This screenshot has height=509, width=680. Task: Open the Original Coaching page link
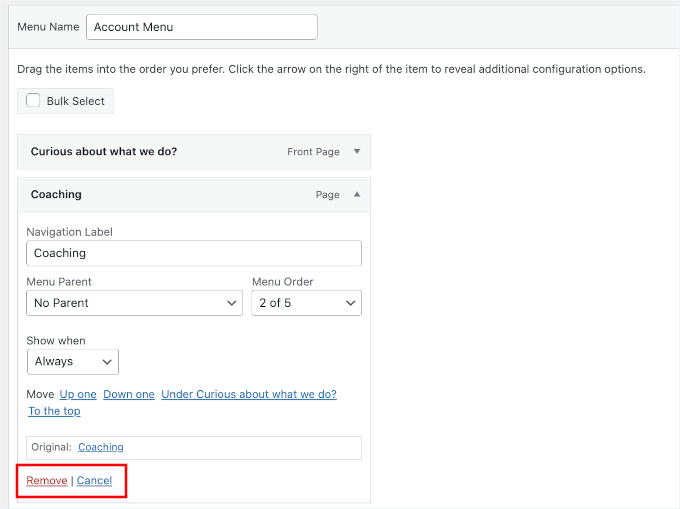[101, 447]
